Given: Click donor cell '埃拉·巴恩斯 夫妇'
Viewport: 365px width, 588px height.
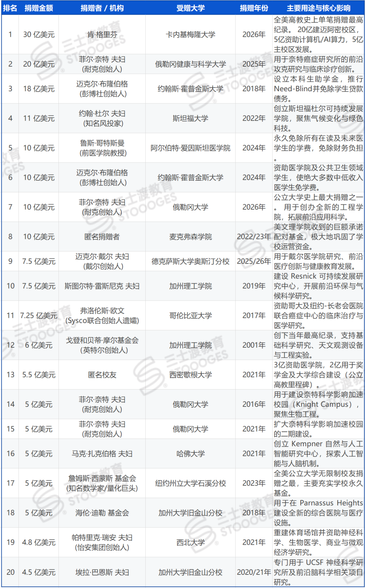Looking at the screenshot, I should click(102, 572).
